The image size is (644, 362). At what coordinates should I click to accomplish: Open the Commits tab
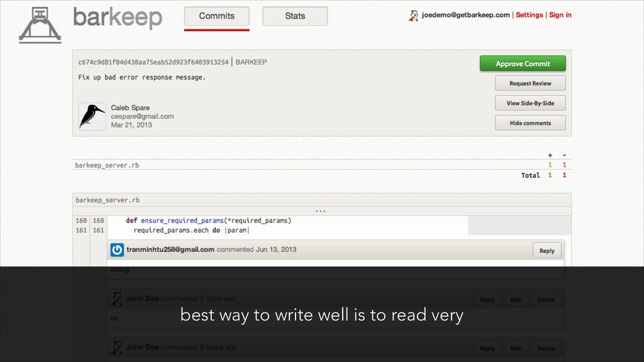(x=216, y=16)
